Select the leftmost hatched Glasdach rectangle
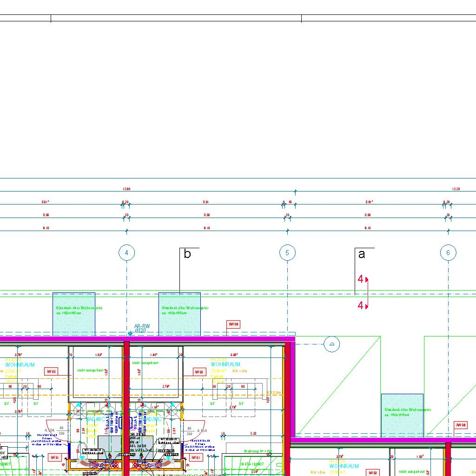 click(73, 314)
